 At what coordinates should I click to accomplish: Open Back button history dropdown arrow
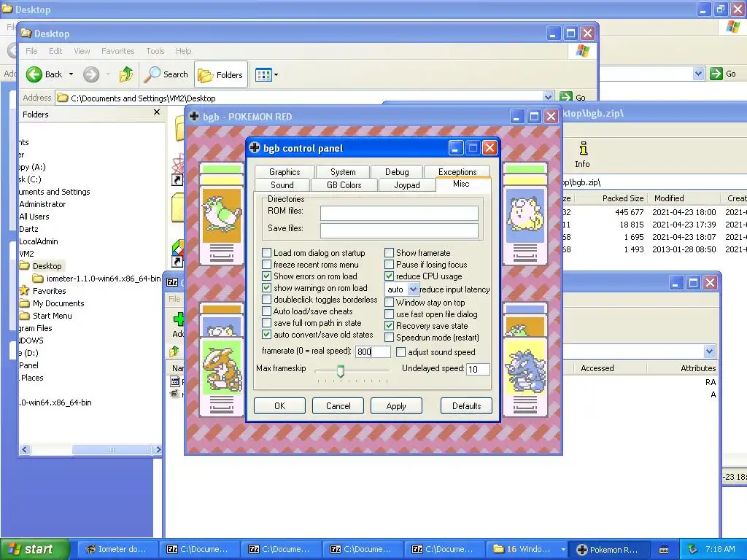tap(71, 74)
